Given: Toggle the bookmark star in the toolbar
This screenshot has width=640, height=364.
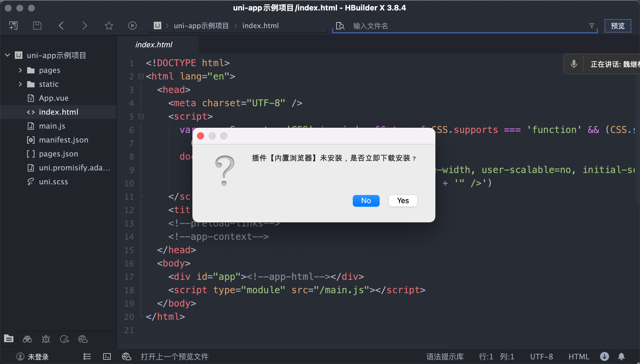Looking at the screenshot, I should click(x=108, y=26).
